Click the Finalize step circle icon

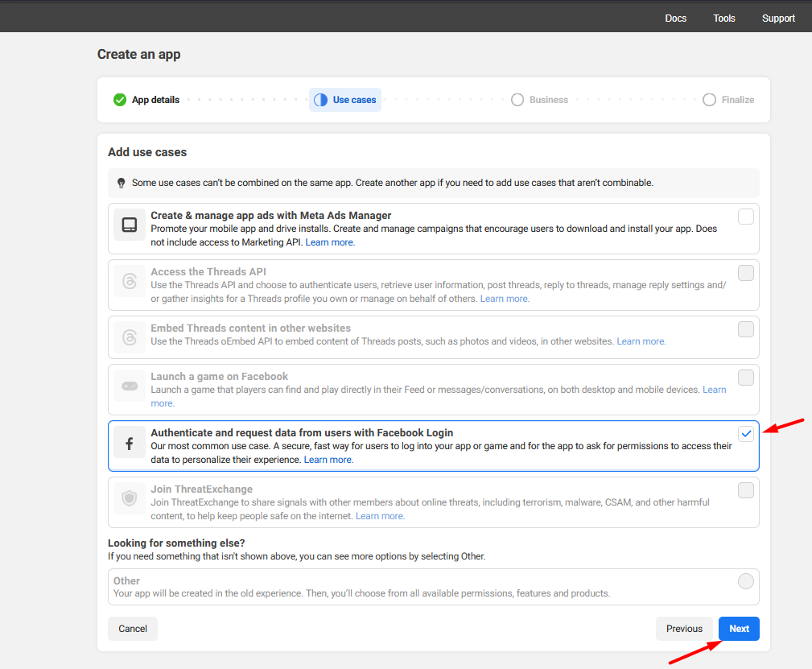[710, 100]
